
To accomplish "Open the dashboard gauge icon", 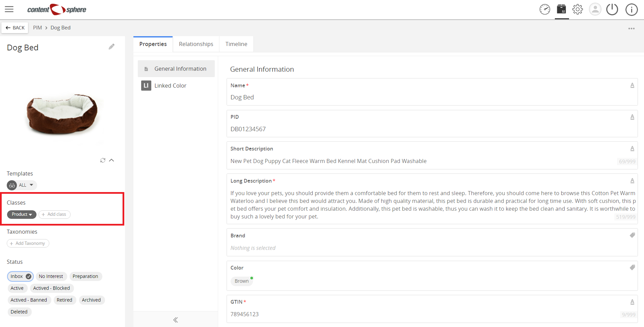I will point(545,9).
